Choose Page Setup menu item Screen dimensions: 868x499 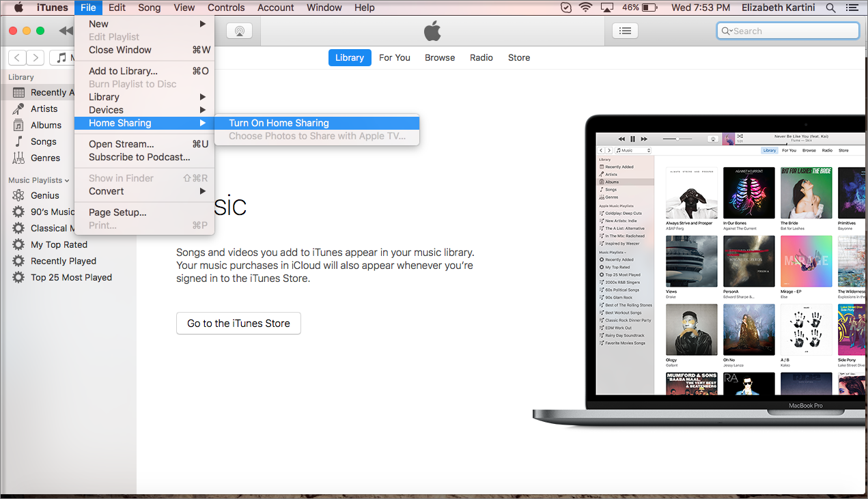click(145, 212)
